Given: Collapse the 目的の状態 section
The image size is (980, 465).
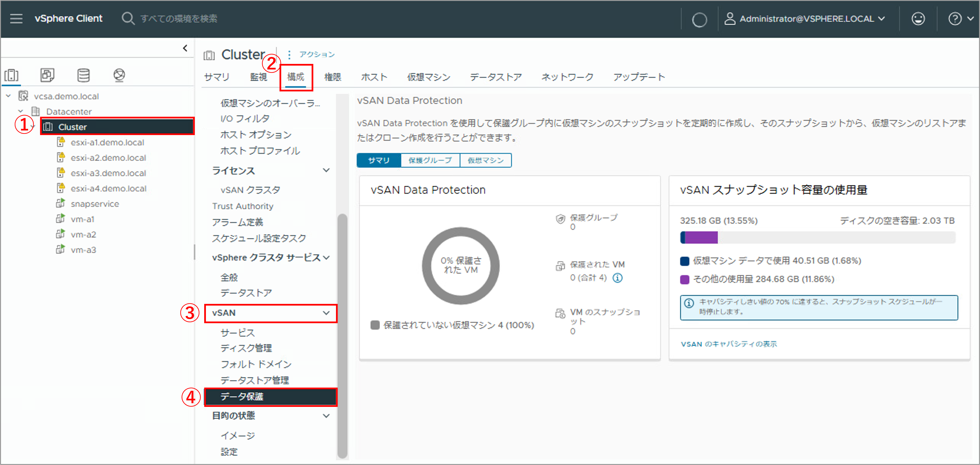Looking at the screenshot, I should coord(326,416).
